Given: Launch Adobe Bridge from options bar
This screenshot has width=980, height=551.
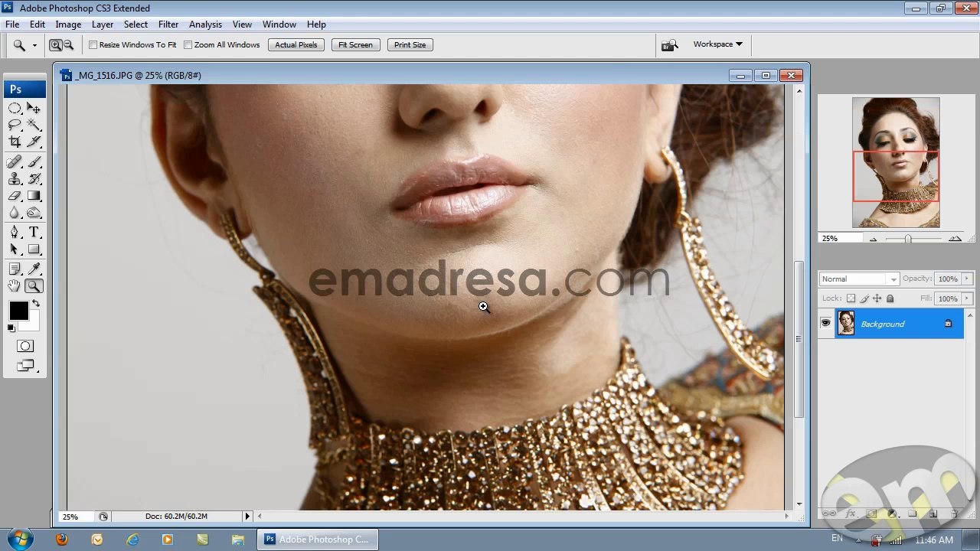Looking at the screenshot, I should click(x=670, y=45).
